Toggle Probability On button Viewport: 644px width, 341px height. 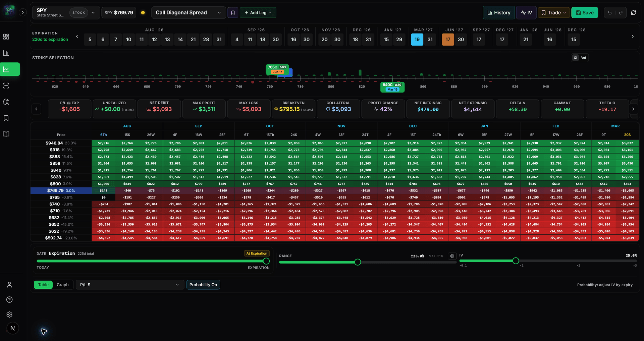click(203, 285)
